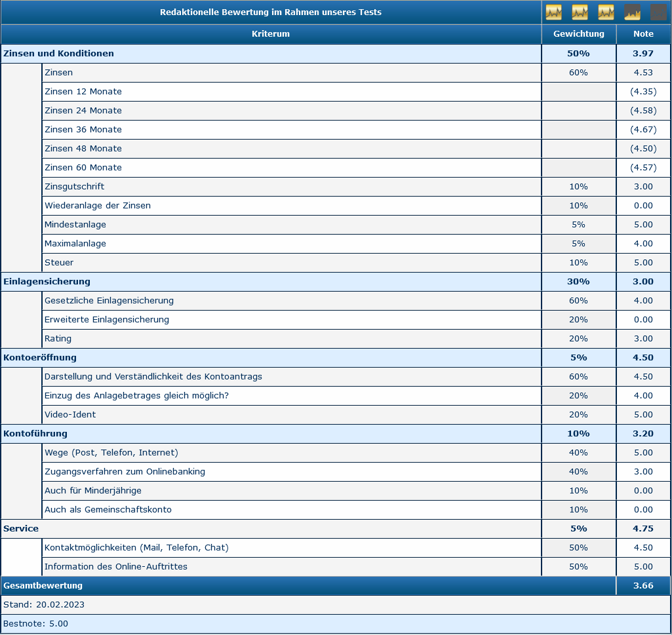This screenshot has width=672, height=635.
Task: Select the 'Wege (Post, Telefon, Internet)' row
Action: click(x=111, y=452)
